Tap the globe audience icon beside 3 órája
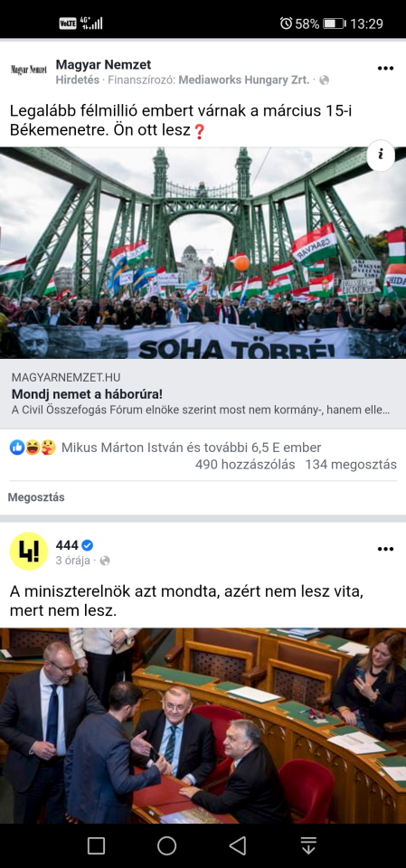406x868 pixels. 104,561
